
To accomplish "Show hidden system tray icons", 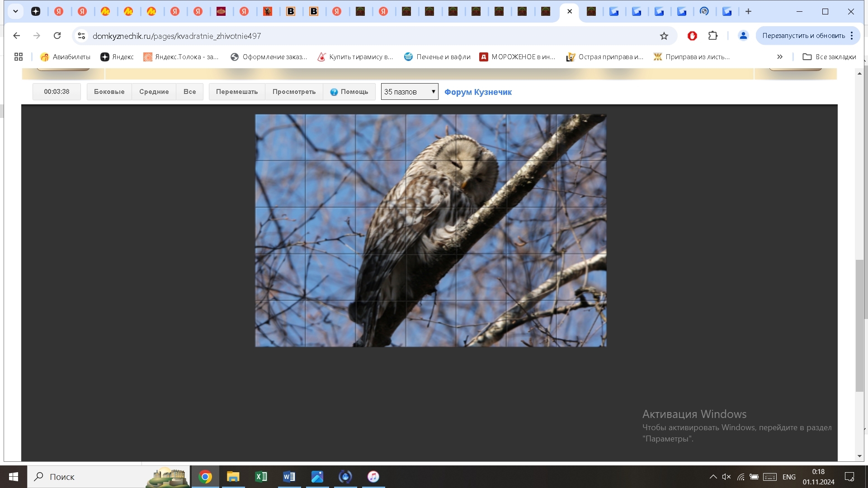I will pyautogui.click(x=713, y=477).
